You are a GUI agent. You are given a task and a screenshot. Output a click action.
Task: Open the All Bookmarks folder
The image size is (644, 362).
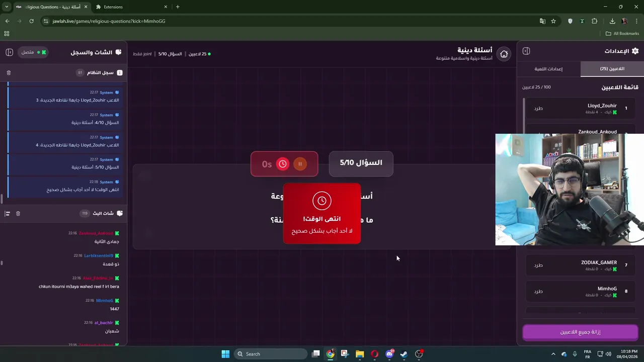pos(622,34)
